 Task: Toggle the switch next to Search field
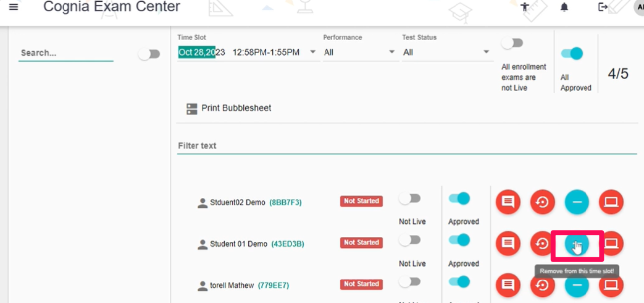(x=149, y=54)
